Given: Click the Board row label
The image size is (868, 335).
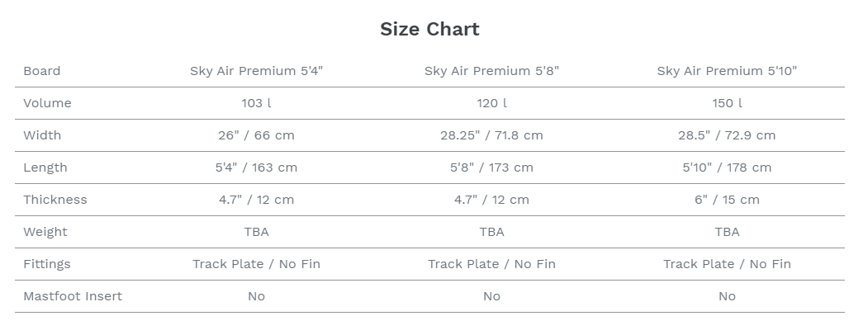Looking at the screenshot, I should coord(42,71).
